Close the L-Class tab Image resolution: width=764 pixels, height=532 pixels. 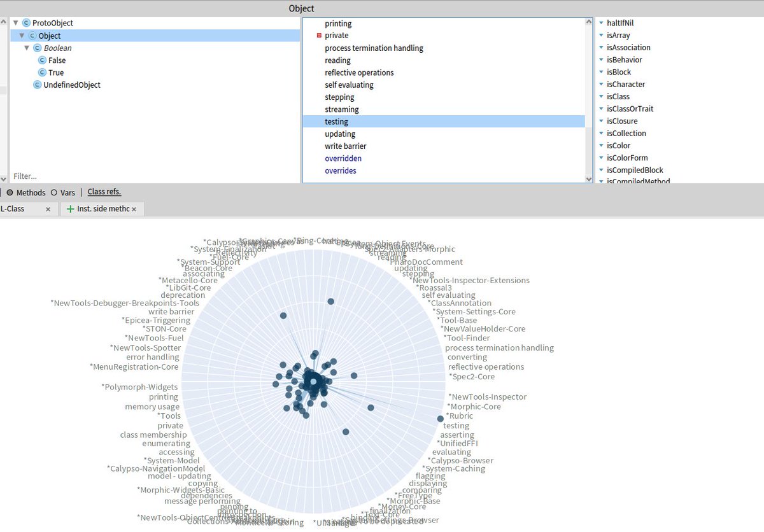48,209
